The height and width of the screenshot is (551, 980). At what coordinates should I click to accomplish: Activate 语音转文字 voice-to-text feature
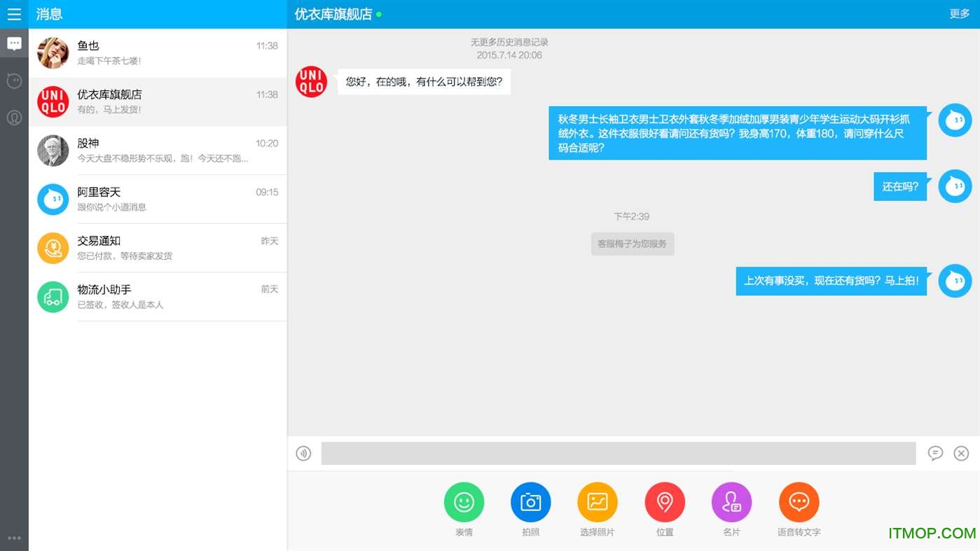coord(799,501)
